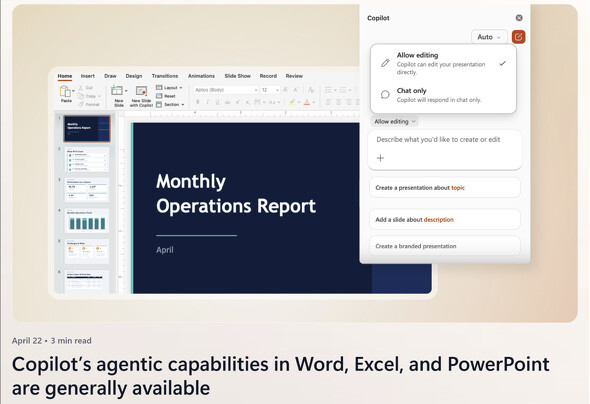Image resolution: width=590 pixels, height=404 pixels.
Task: Click the orange new chat compose icon
Action: coord(519,37)
